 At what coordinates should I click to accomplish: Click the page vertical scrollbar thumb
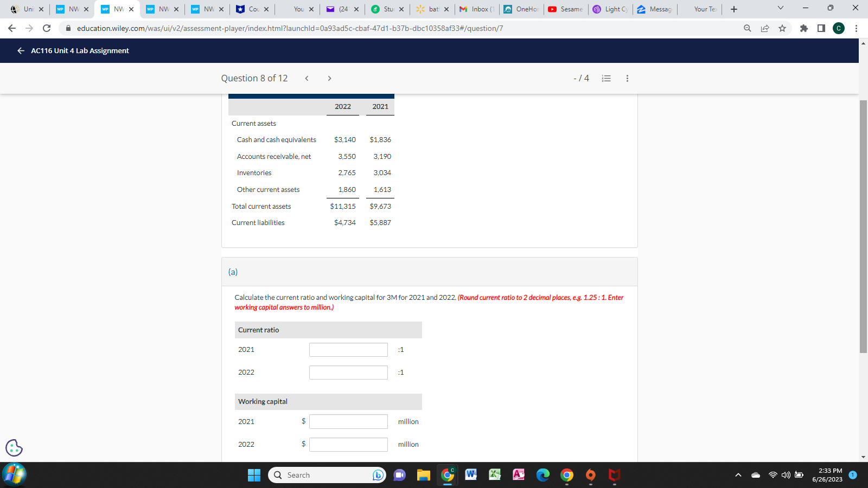click(x=863, y=226)
